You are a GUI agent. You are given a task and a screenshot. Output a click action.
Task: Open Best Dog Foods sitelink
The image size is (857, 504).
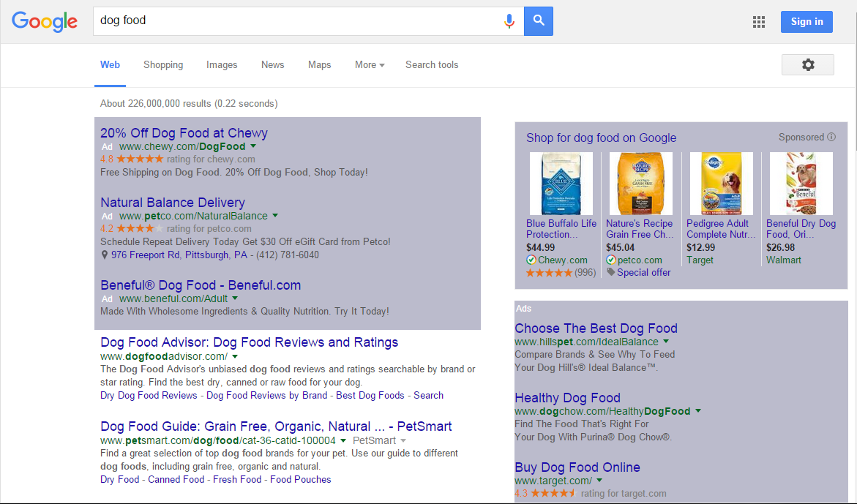tap(370, 395)
